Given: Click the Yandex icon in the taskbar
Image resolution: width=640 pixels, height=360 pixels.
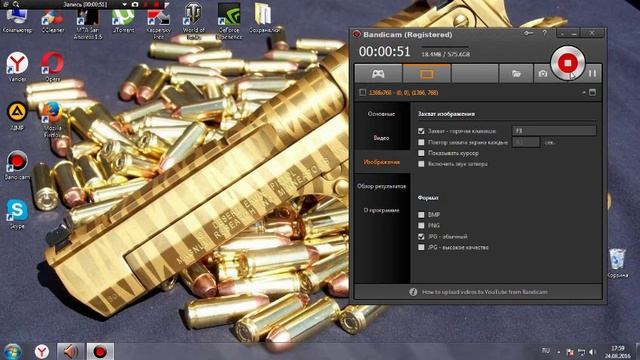Looking at the screenshot, I should 42,351.
